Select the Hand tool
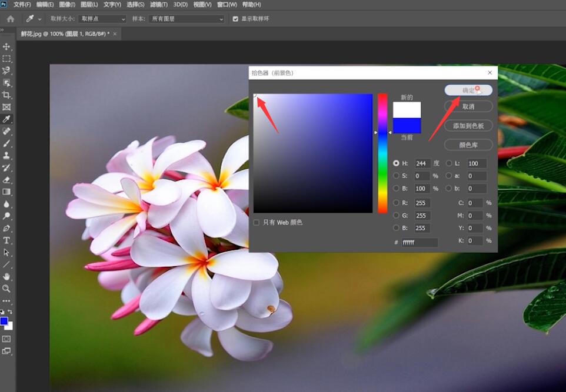Screen dimensions: 566x392 [6, 277]
